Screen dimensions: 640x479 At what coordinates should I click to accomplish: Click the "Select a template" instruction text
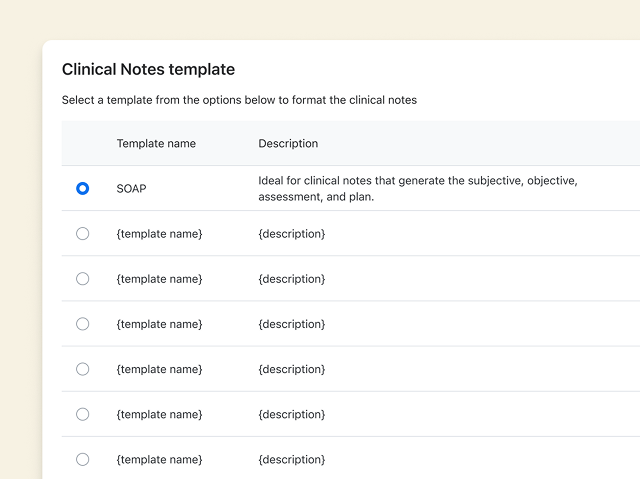coord(239,100)
